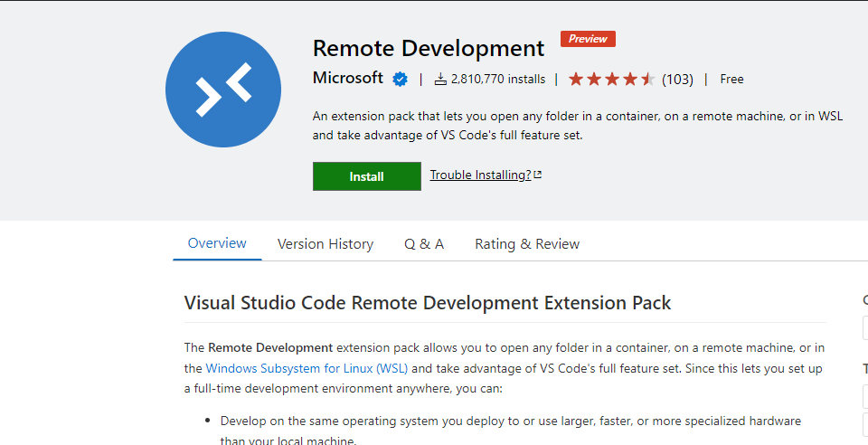868x445 pixels.
Task: Click the 2,810,770 installs text
Action: tap(498, 80)
